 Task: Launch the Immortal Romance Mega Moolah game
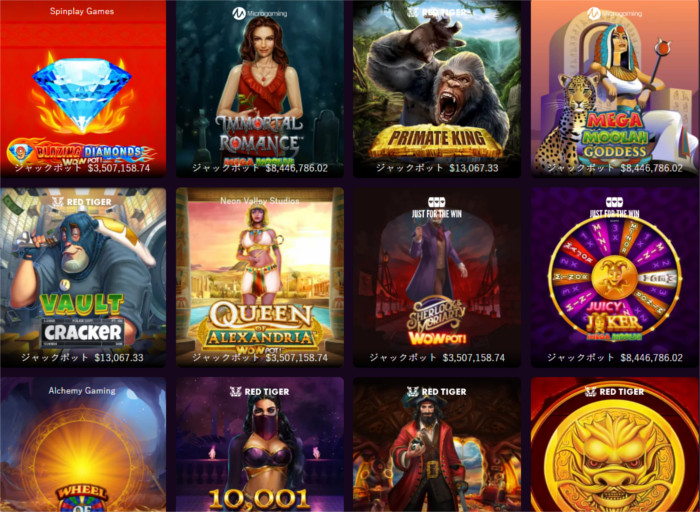coord(260,88)
